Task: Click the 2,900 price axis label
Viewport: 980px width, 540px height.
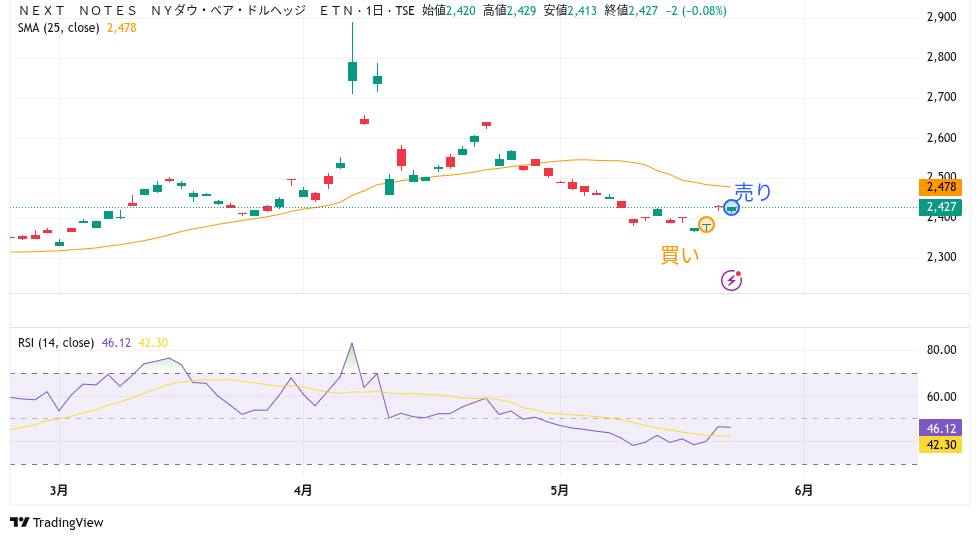Action: click(x=941, y=17)
